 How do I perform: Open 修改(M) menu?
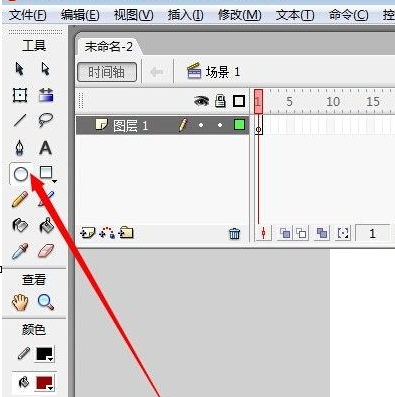pyautogui.click(x=239, y=15)
